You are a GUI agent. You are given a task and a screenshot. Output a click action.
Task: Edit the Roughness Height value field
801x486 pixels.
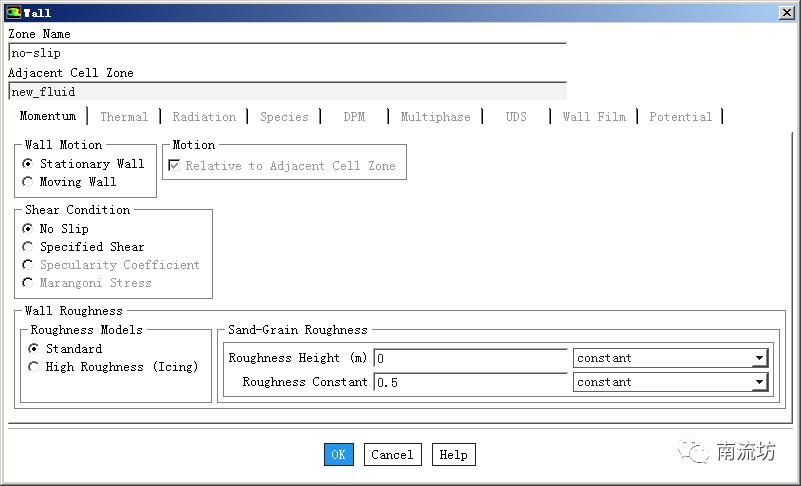tap(470, 358)
